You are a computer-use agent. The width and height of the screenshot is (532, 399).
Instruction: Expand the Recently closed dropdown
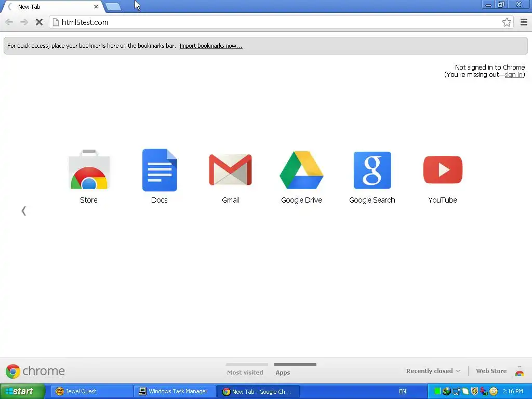point(433,371)
